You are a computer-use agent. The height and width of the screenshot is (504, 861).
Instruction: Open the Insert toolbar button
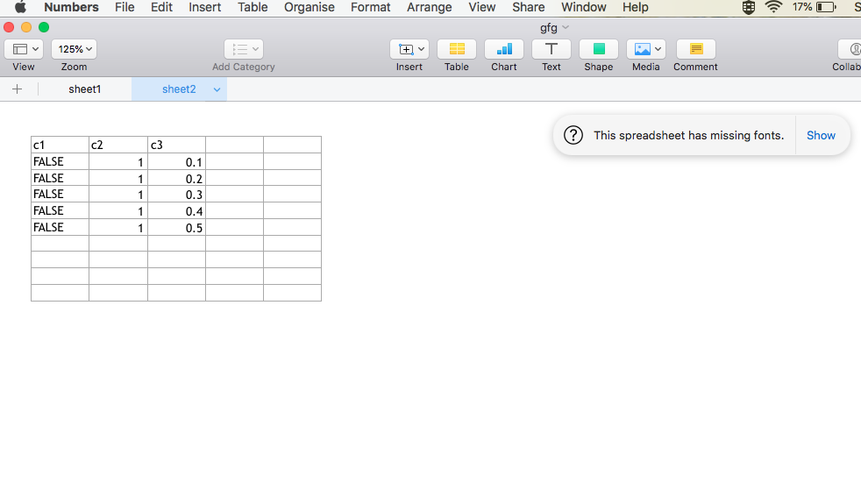point(409,49)
